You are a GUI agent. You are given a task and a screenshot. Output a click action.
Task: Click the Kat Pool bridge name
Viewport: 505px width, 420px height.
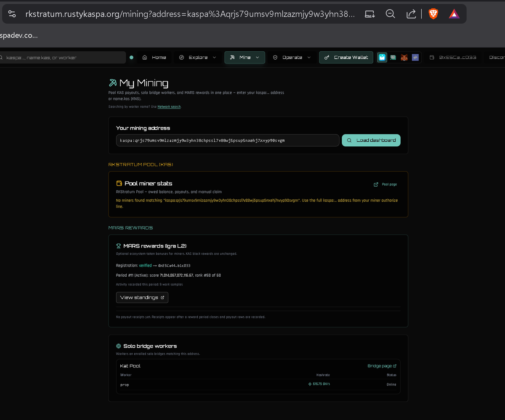[x=130, y=366]
